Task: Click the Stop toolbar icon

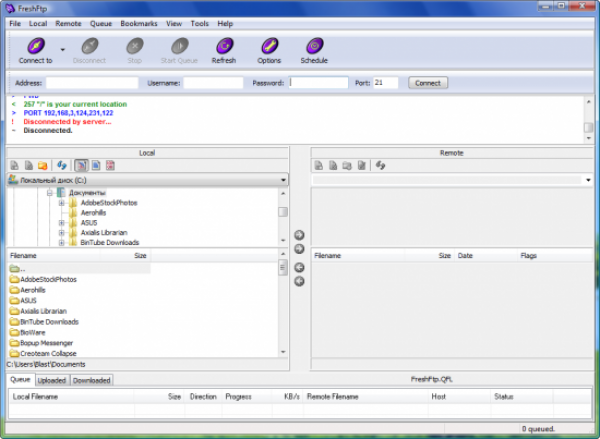Action: pos(134,48)
